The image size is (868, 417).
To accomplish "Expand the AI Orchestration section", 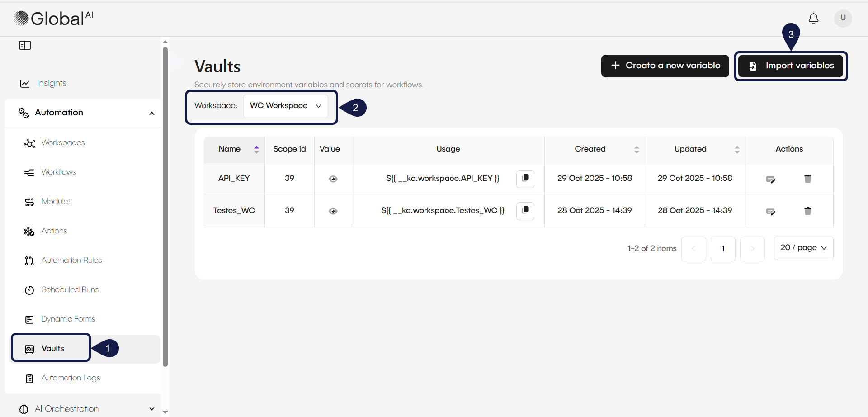I will 151,408.
